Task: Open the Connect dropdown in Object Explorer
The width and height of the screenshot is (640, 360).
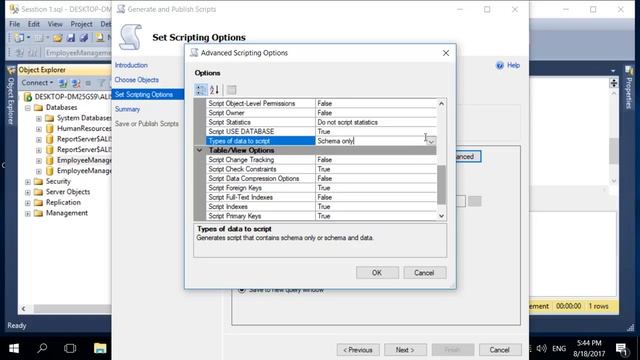Action: pyautogui.click(x=37, y=83)
